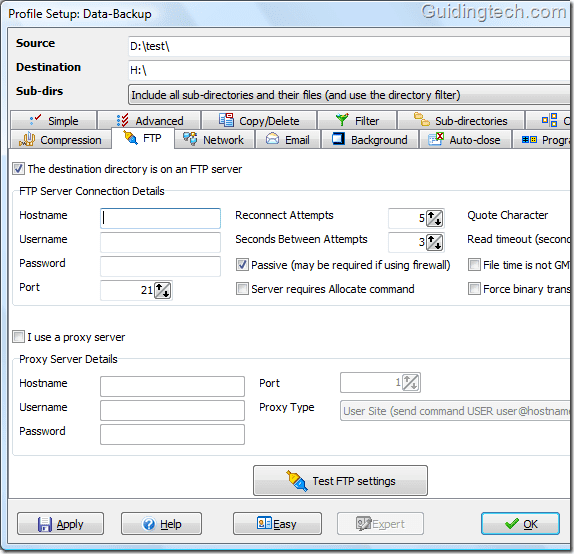This screenshot has height=554, width=574.
Task: Click the proxy Username input field
Action: [172, 410]
